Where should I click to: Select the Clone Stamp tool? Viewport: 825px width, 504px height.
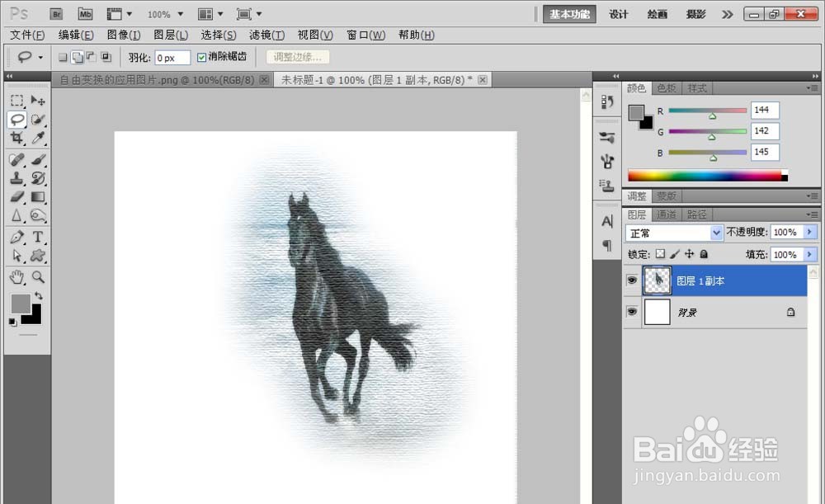[x=16, y=178]
